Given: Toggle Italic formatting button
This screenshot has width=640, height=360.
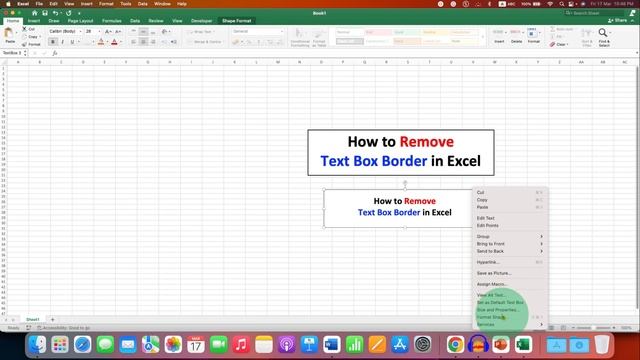Looking at the screenshot, I should [62, 42].
